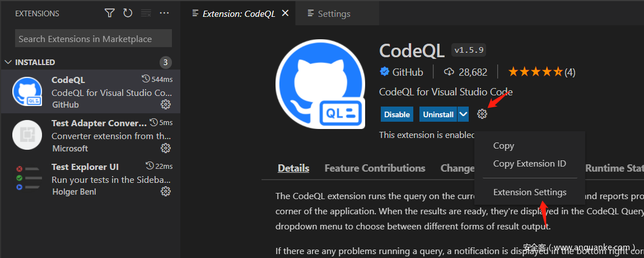Switch to the Settings editor tab
644x258 pixels.
pos(334,13)
